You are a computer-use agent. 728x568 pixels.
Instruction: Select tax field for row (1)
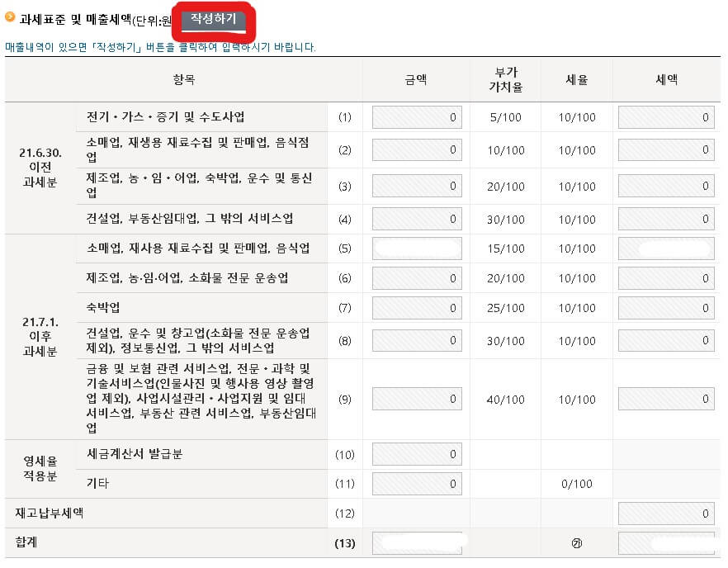(x=666, y=117)
